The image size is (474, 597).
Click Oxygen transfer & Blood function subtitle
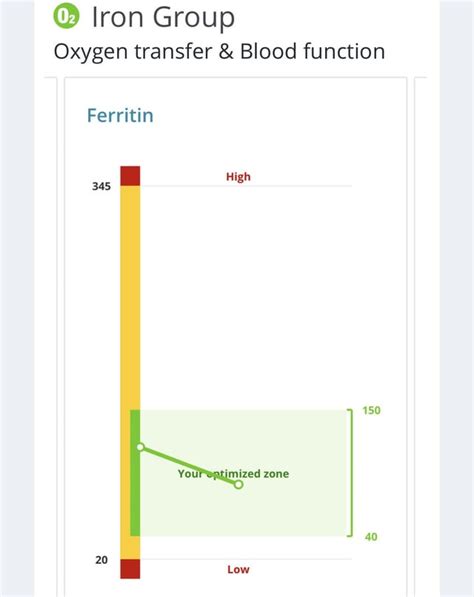(x=219, y=51)
